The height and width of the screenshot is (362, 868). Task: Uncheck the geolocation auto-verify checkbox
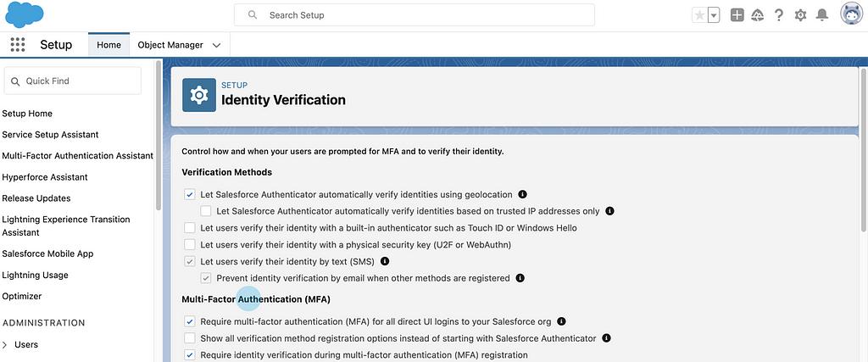tap(190, 194)
